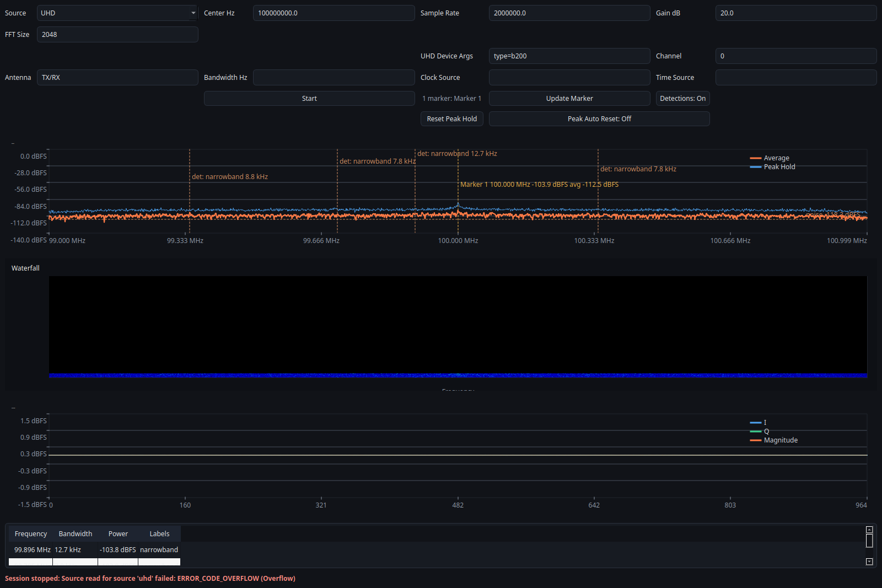The image size is (882, 588).
Task: Toggle Peak Hold trace visibility
Action: (779, 166)
